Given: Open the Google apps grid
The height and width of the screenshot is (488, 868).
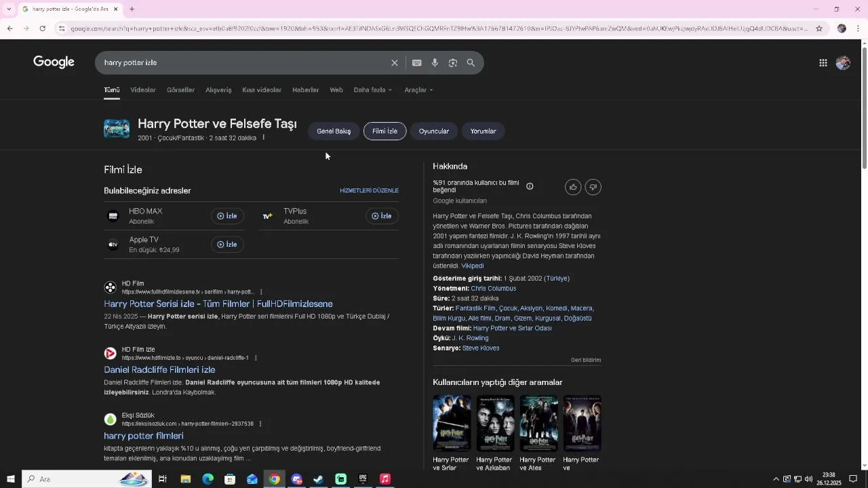Looking at the screenshot, I should [823, 63].
